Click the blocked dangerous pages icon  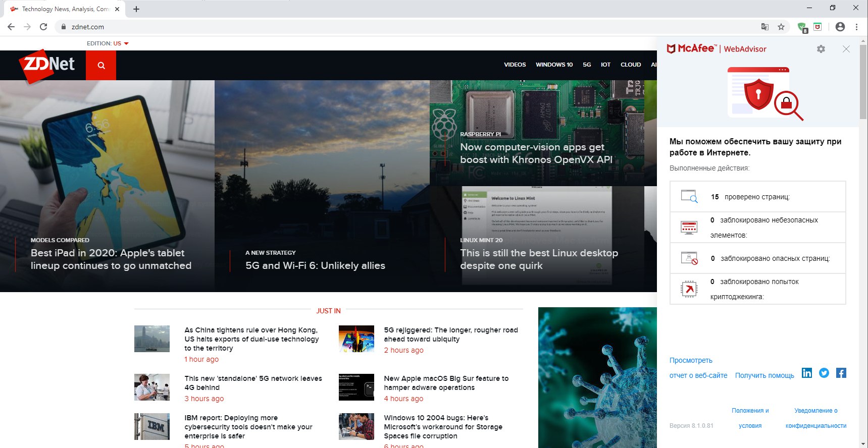click(689, 258)
